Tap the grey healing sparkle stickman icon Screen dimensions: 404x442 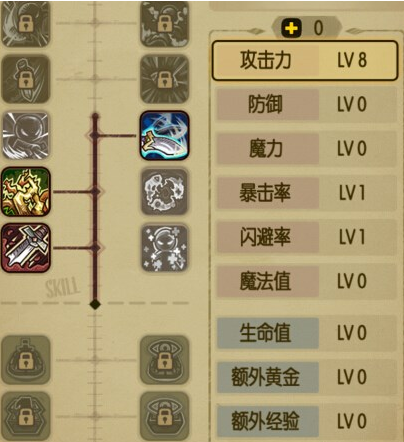[165, 248]
